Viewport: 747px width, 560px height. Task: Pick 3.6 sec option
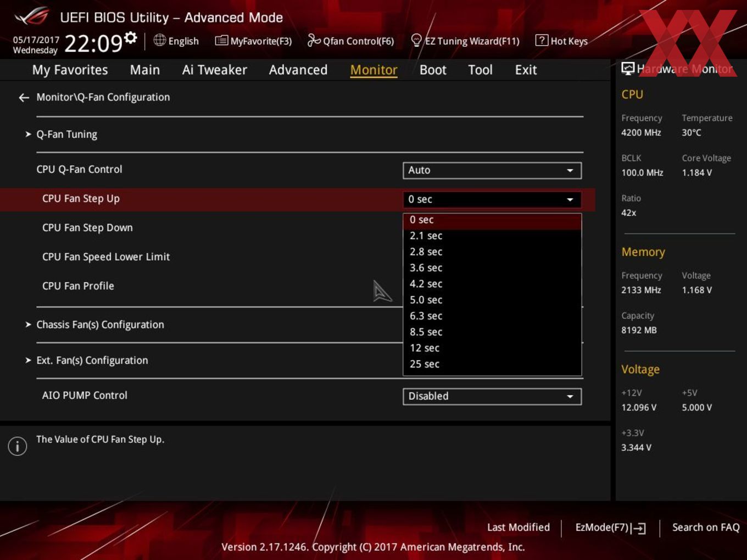click(492, 267)
